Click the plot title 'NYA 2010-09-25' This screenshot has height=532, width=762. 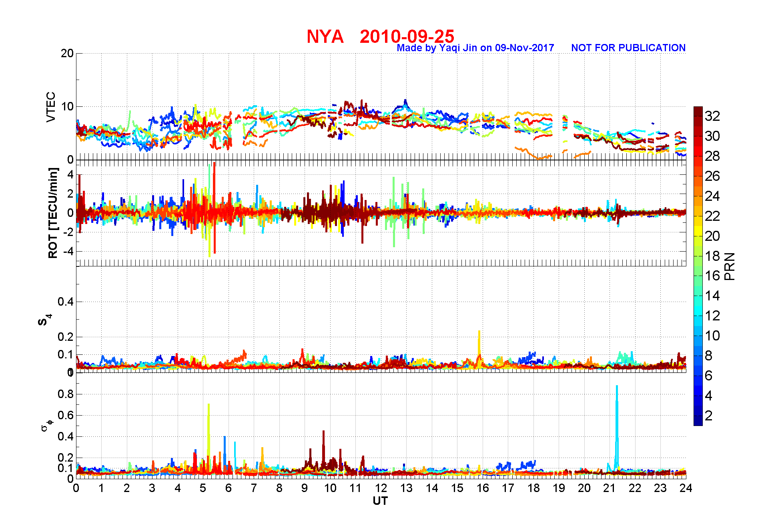coord(380,36)
